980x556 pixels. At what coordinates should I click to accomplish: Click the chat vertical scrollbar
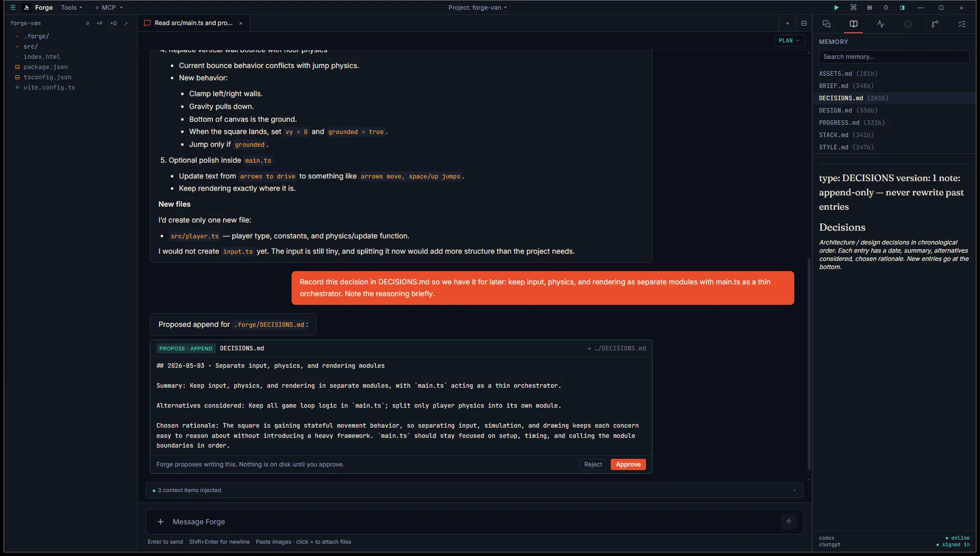pos(809,363)
